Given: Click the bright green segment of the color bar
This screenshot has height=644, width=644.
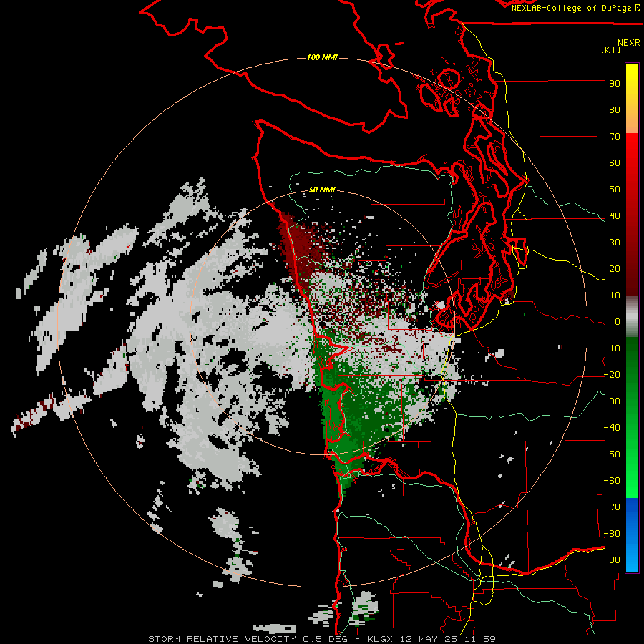Looking at the screenshot, I should [x=632, y=418].
